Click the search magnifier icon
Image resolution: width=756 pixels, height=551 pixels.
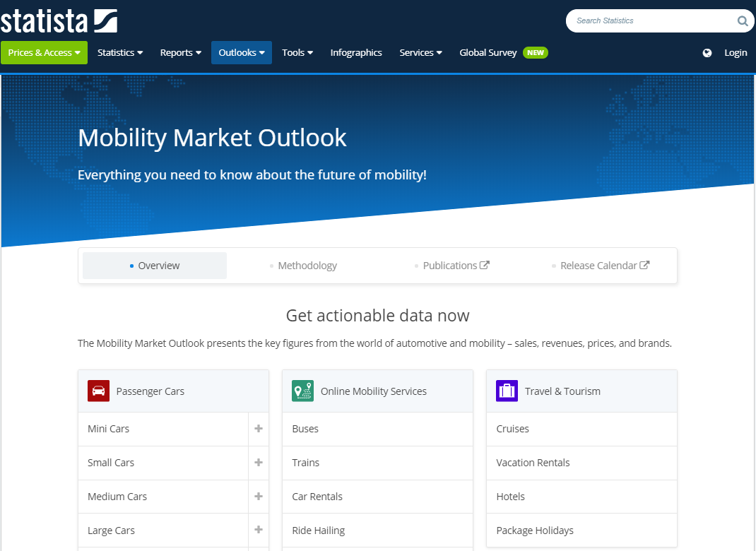pos(743,20)
